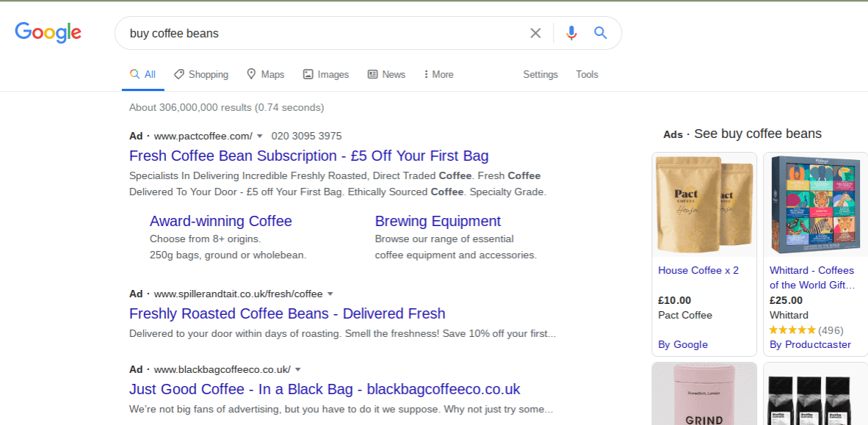Open Fresh Coffee Bean Subscription ad link
This screenshot has height=425, width=868.
pos(308,156)
